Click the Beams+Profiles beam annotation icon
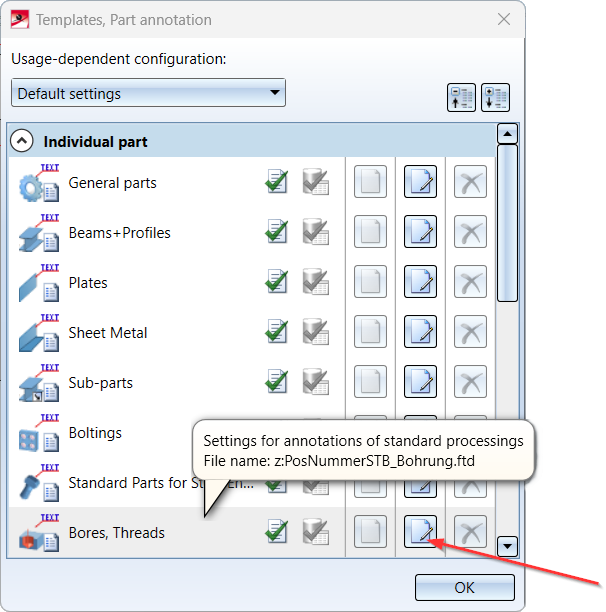606x612 pixels. tap(39, 233)
